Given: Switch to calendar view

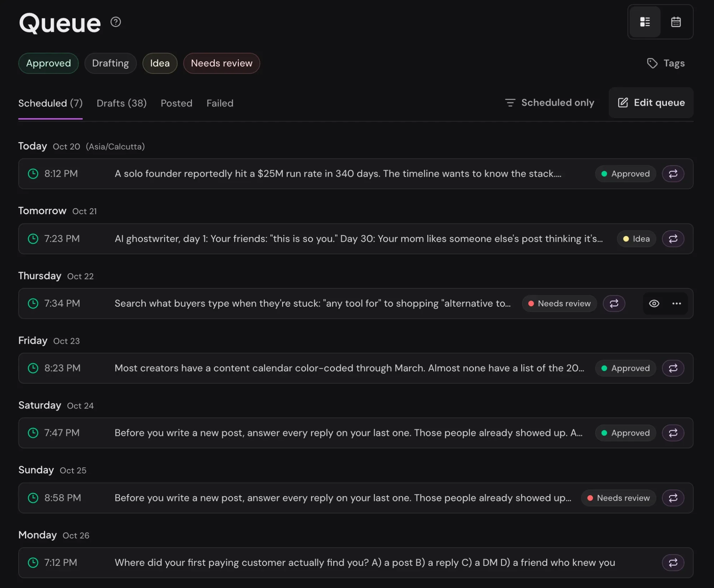Looking at the screenshot, I should click(x=676, y=22).
